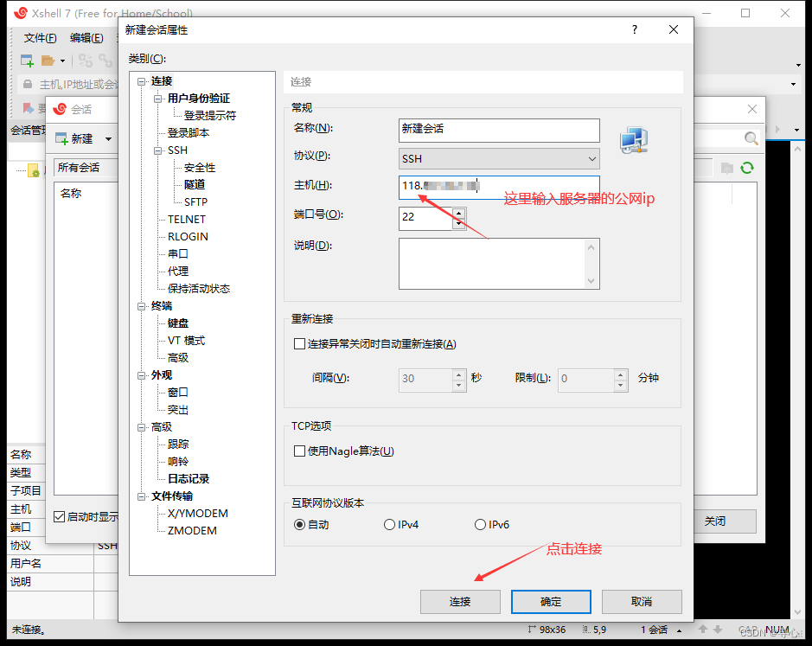
Task: Select VT 模式 in the category tree
Action: tap(187, 341)
